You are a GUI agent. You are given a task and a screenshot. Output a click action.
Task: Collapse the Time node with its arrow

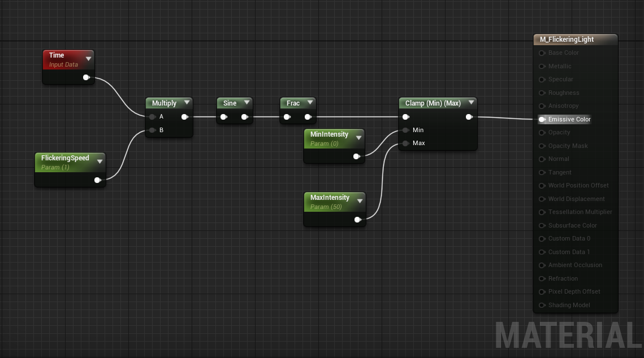click(88, 59)
